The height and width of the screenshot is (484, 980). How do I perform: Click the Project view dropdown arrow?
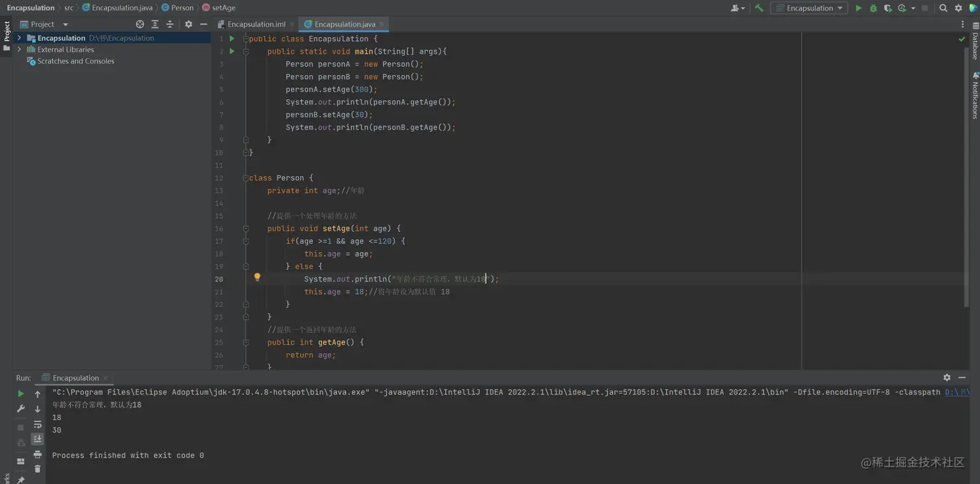[65, 25]
